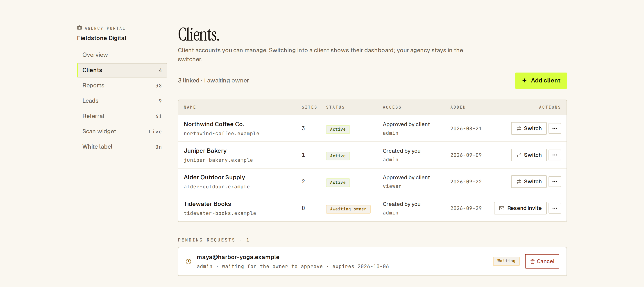This screenshot has height=287, width=644.
Task: Open more options for Tidewater Books
Action: click(555, 208)
